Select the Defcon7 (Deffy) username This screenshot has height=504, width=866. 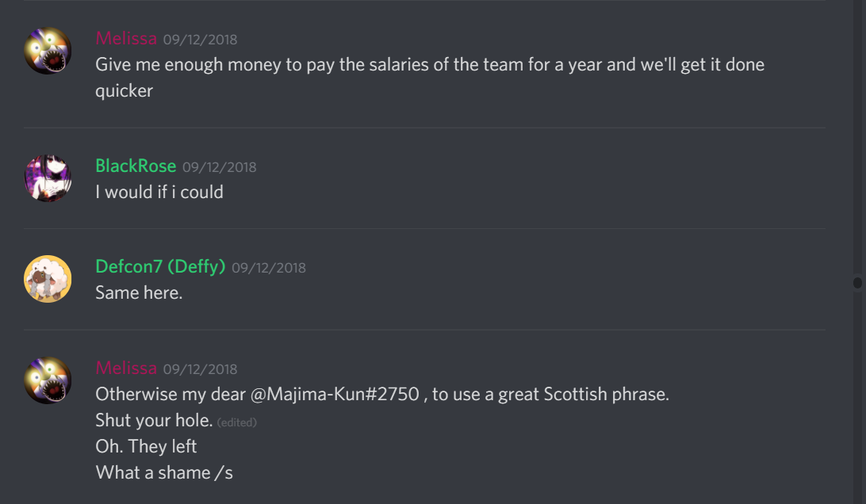pyautogui.click(x=161, y=267)
